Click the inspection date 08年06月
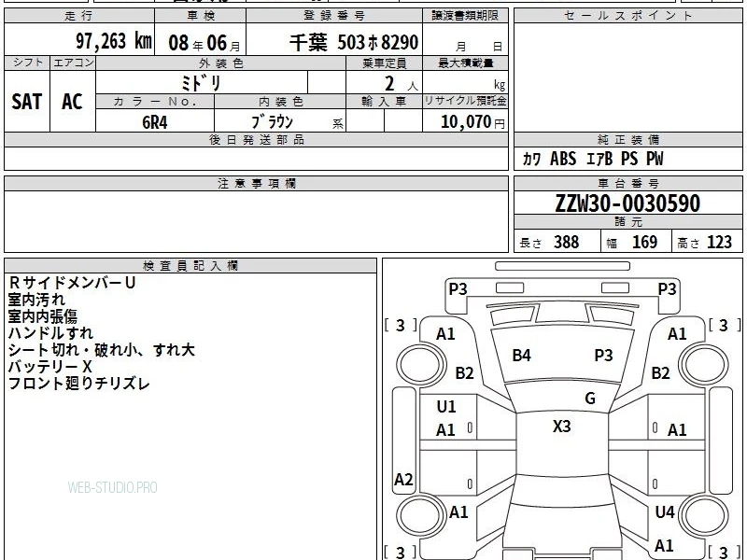 (204, 43)
